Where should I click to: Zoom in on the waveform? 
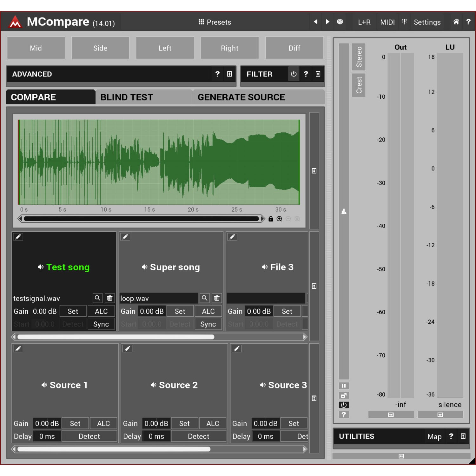(279, 219)
